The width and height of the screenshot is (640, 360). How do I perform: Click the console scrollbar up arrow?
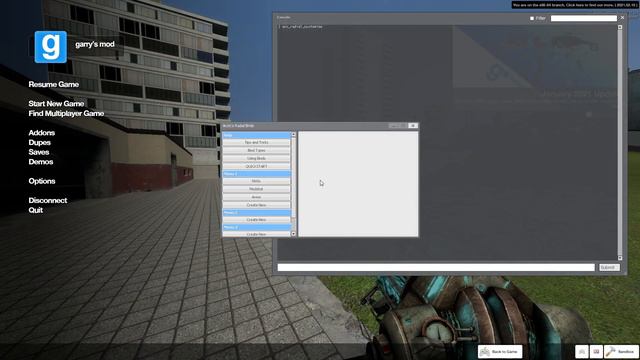(620, 27)
